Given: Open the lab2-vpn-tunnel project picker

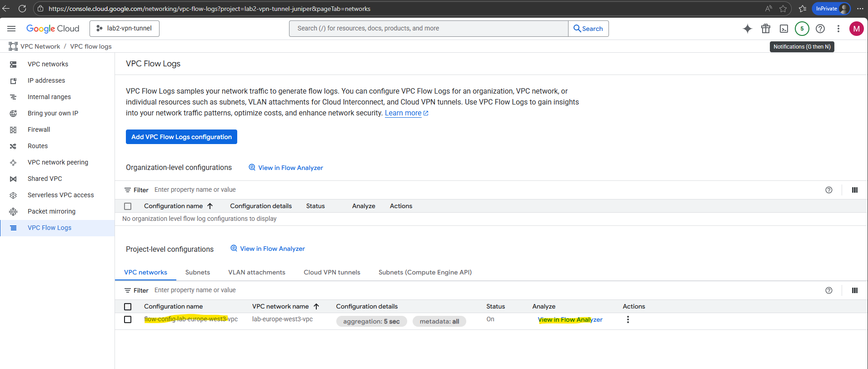Looking at the screenshot, I should (x=125, y=29).
